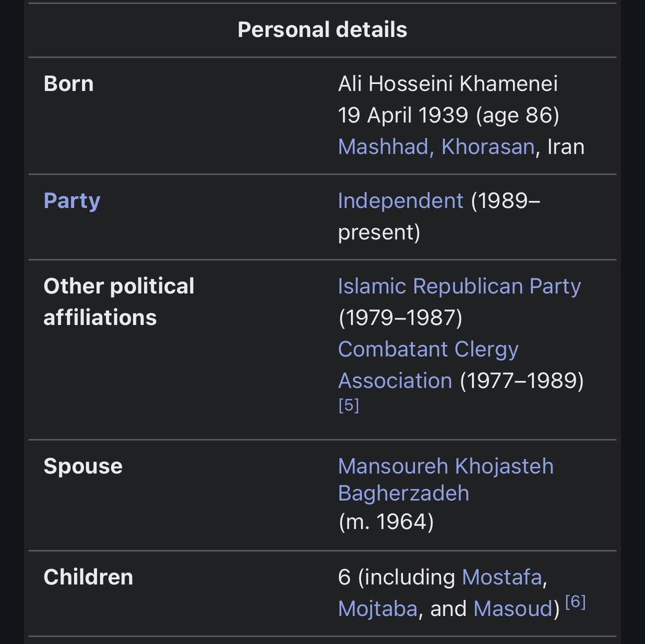Open the Mashhad, Khorasan birthplace link
The image size is (645, 644).
point(436,147)
